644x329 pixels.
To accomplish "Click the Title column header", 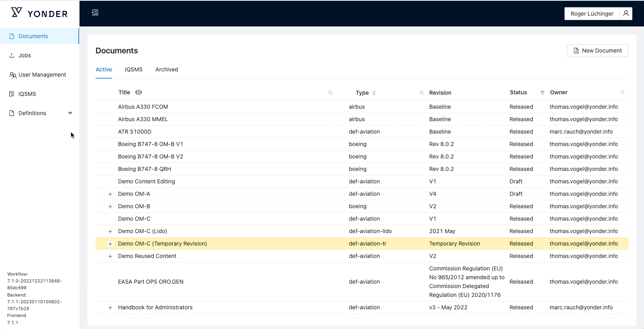I will tap(124, 92).
